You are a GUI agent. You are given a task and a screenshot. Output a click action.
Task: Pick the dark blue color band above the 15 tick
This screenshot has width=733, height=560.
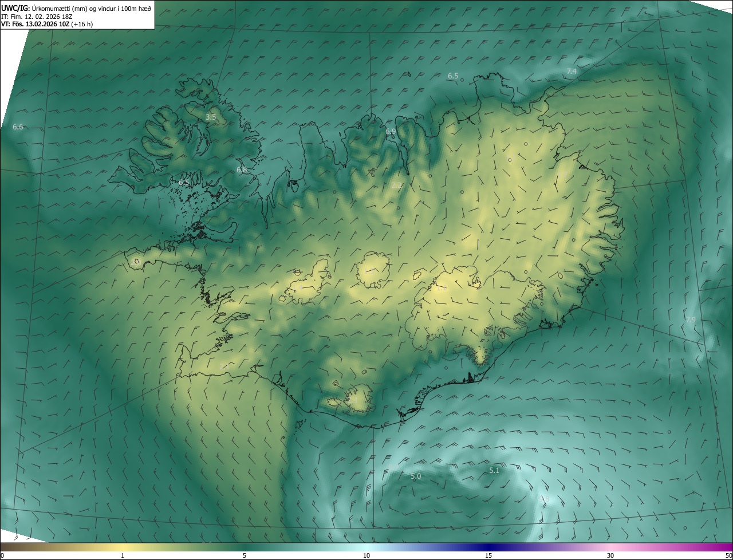coord(488,547)
